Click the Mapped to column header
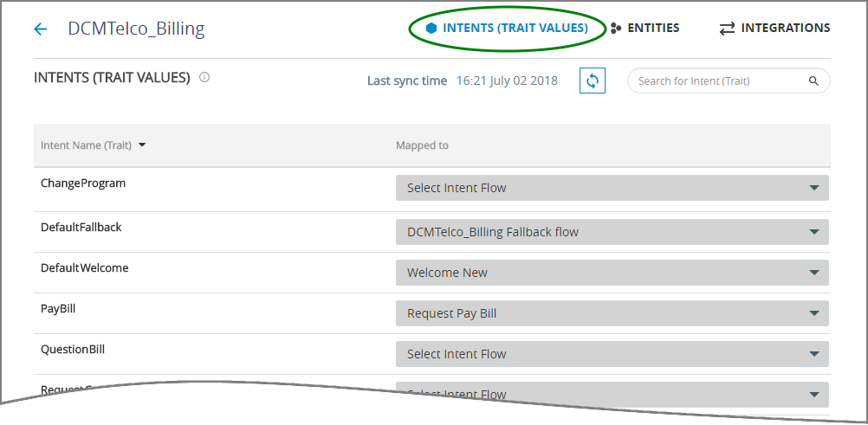This screenshot has height=425, width=868. pyautogui.click(x=422, y=145)
